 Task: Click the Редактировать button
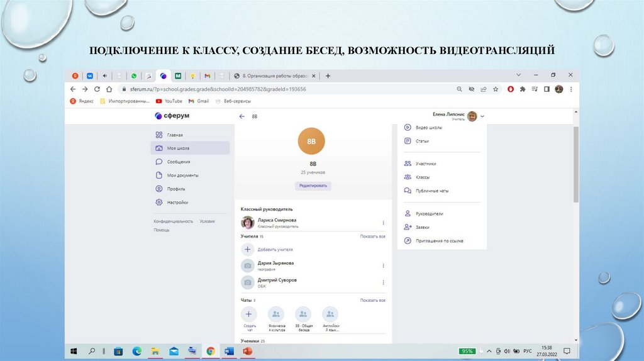coord(313,186)
